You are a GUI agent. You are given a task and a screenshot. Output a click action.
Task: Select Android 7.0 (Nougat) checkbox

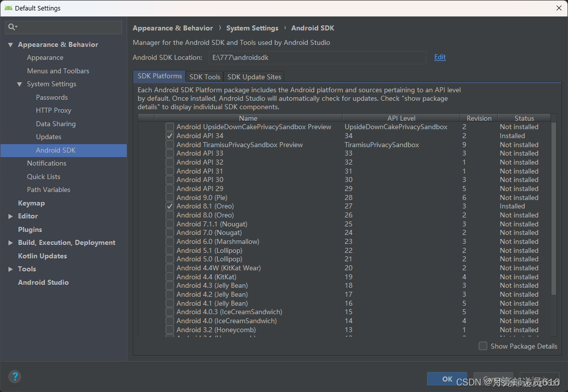click(x=170, y=232)
